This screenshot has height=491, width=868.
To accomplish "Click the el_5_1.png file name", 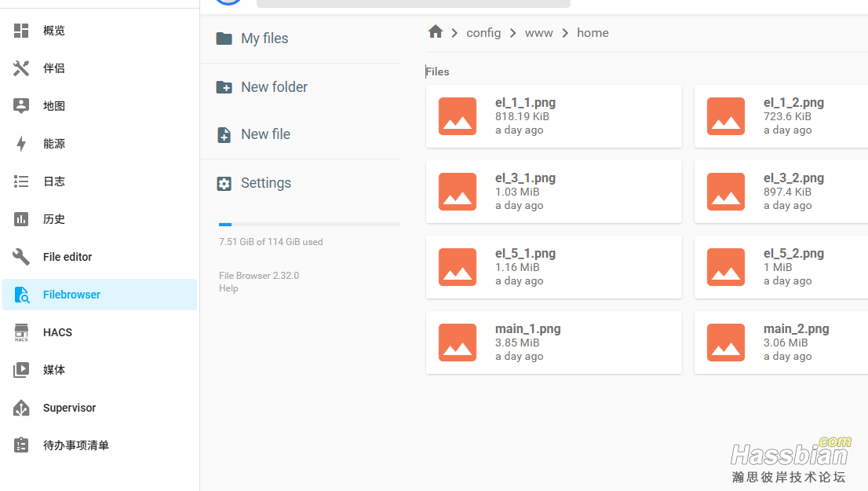I will 525,253.
